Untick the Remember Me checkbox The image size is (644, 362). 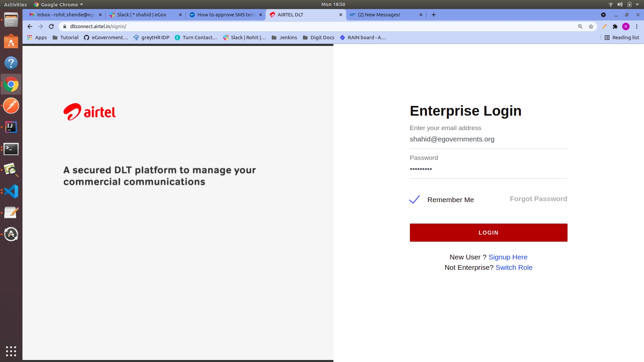(415, 199)
